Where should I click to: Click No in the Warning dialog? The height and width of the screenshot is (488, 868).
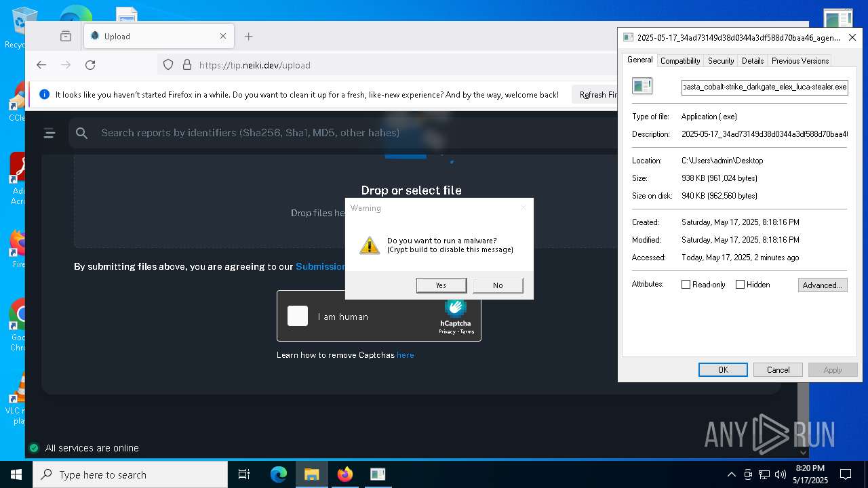pos(498,285)
